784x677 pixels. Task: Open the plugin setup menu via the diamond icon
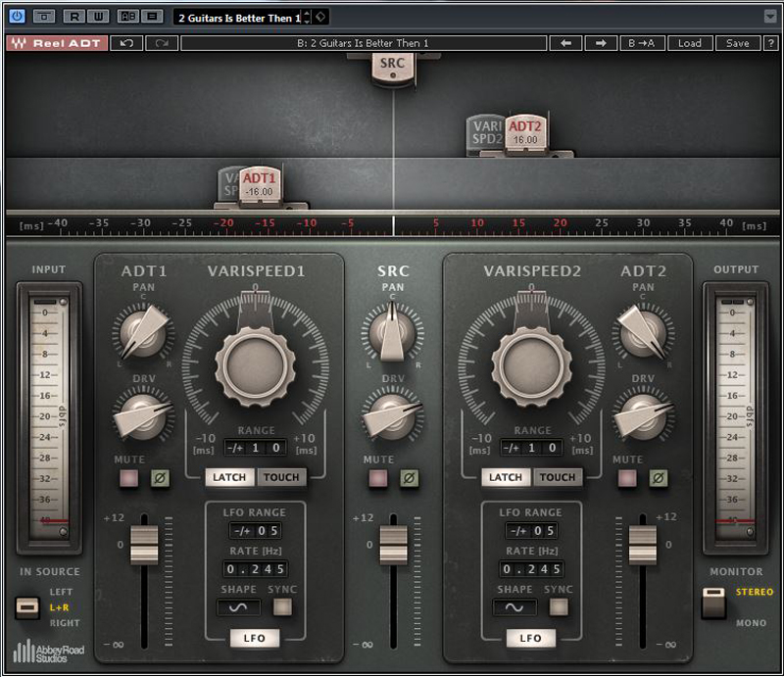tap(319, 17)
